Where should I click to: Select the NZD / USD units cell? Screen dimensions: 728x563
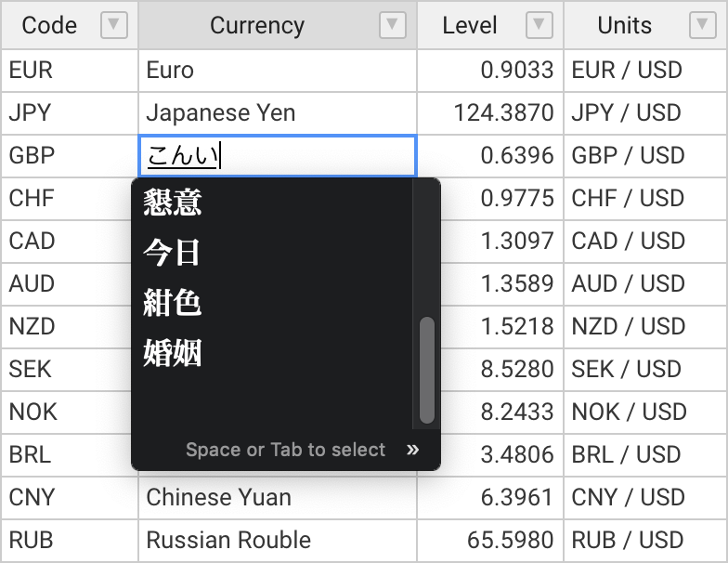pyautogui.click(x=646, y=327)
